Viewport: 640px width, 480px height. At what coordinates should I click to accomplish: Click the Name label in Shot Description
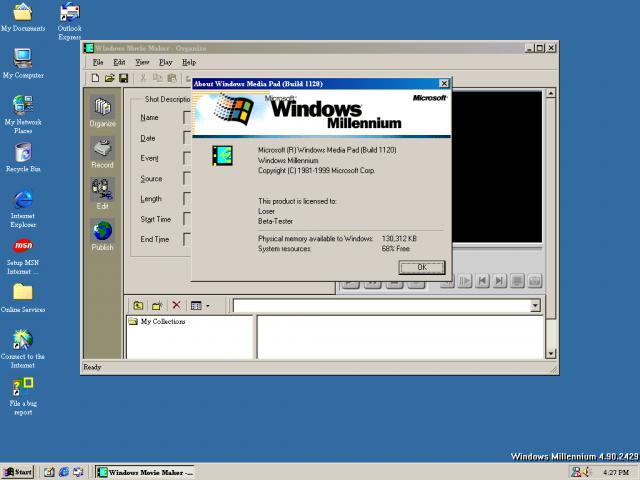[x=149, y=118]
